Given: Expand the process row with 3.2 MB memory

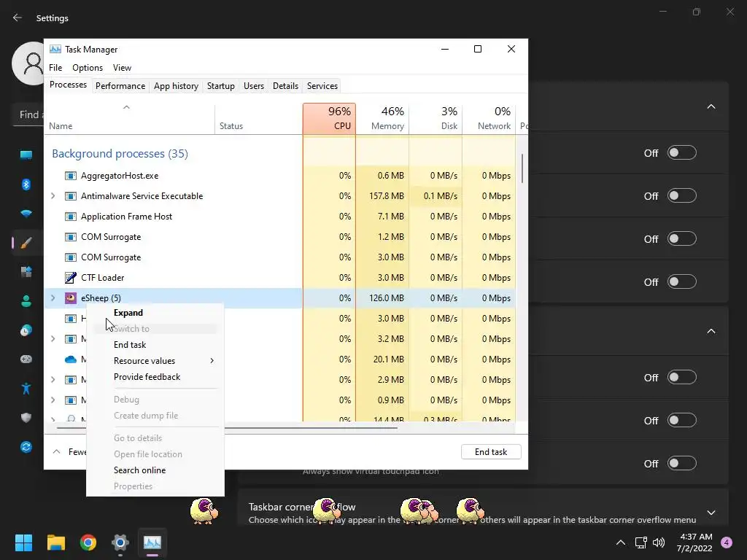Looking at the screenshot, I should (x=53, y=339).
